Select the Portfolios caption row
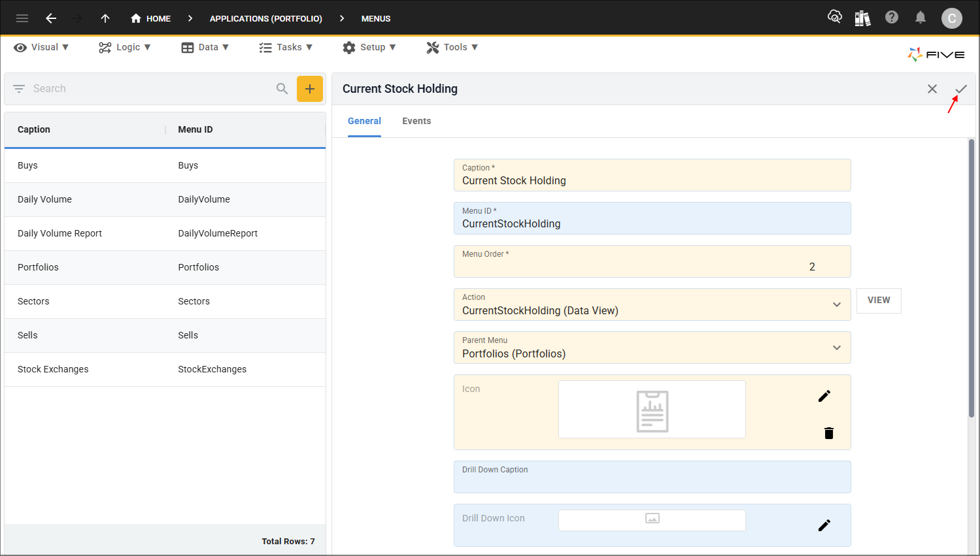This screenshot has height=556, width=980. (165, 267)
